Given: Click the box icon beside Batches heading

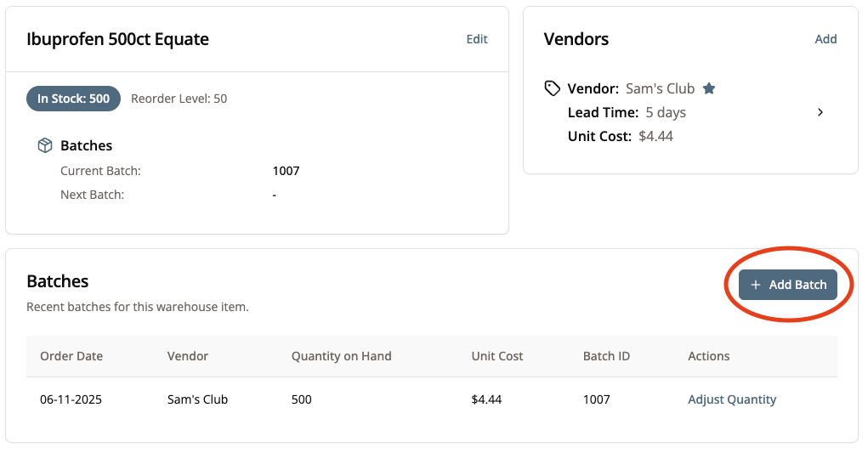Looking at the screenshot, I should [45, 146].
